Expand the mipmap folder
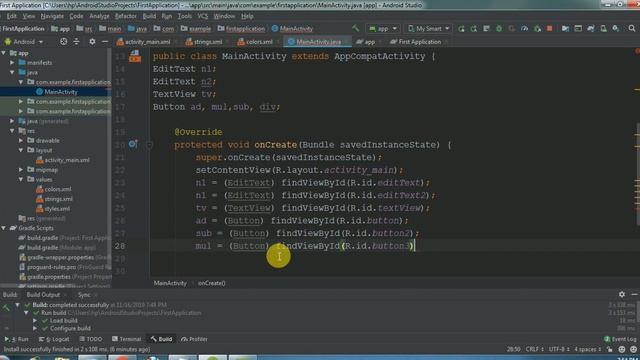Viewport: 640px width, 360px height. pyautogui.click(x=21, y=170)
